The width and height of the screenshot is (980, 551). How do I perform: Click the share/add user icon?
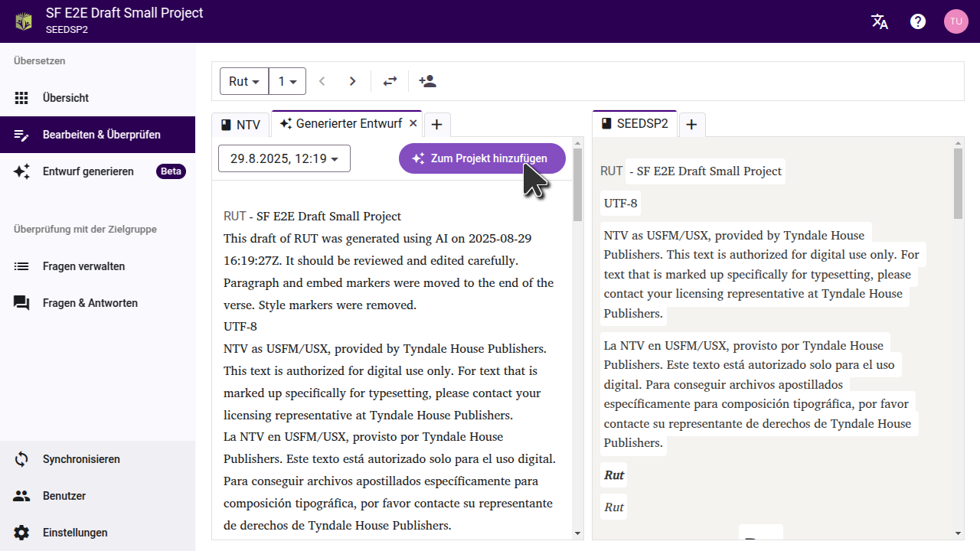pos(427,81)
